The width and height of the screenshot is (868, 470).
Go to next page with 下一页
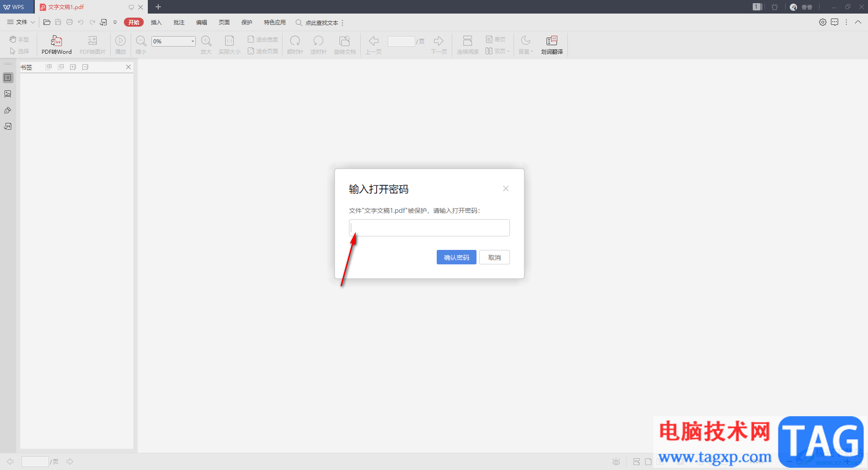pos(439,45)
